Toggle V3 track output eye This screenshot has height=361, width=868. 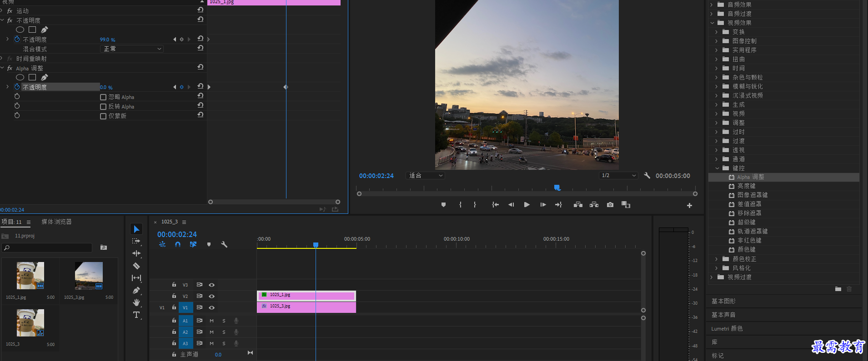click(211, 285)
